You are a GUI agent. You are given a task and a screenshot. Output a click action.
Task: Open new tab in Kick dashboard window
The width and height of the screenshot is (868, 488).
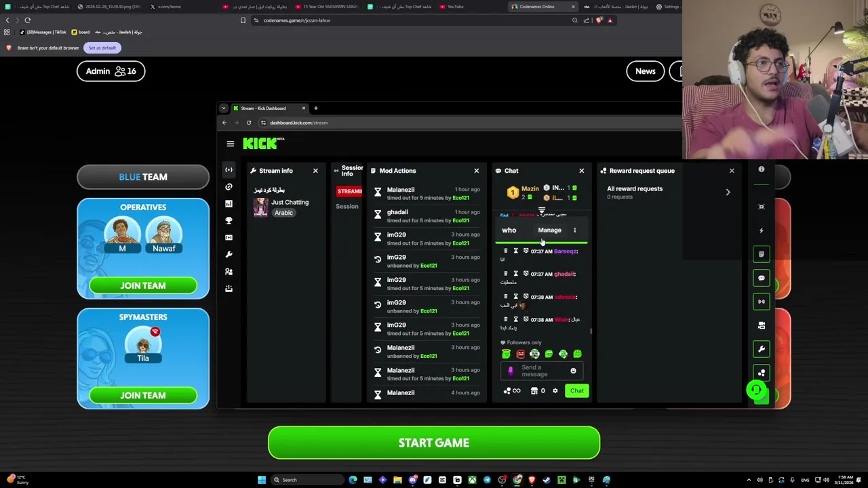pos(315,108)
